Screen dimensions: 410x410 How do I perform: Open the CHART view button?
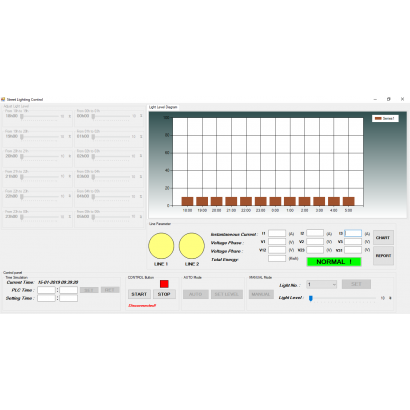coord(383,238)
